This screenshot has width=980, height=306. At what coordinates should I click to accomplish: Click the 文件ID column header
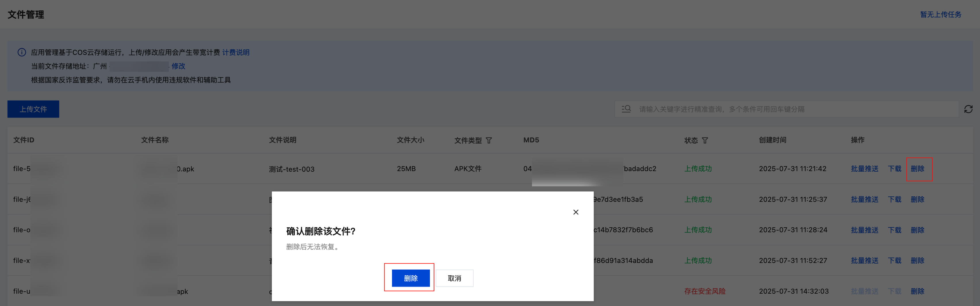[x=24, y=140]
